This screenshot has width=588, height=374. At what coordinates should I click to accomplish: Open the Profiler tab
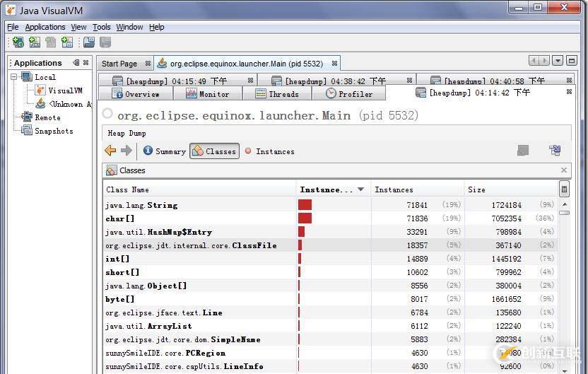tap(349, 94)
